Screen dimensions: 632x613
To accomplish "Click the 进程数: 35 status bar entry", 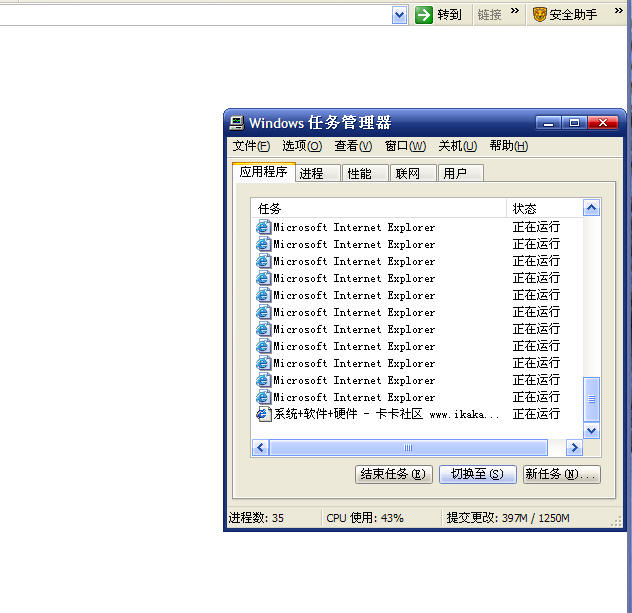I will [256, 518].
